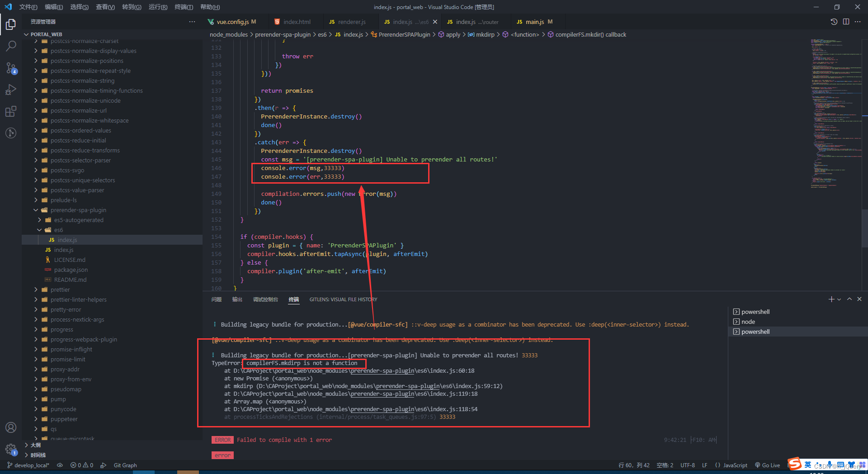The width and height of the screenshot is (868, 474).
Task: Click the develop_local branch in status bar
Action: [x=28, y=465]
